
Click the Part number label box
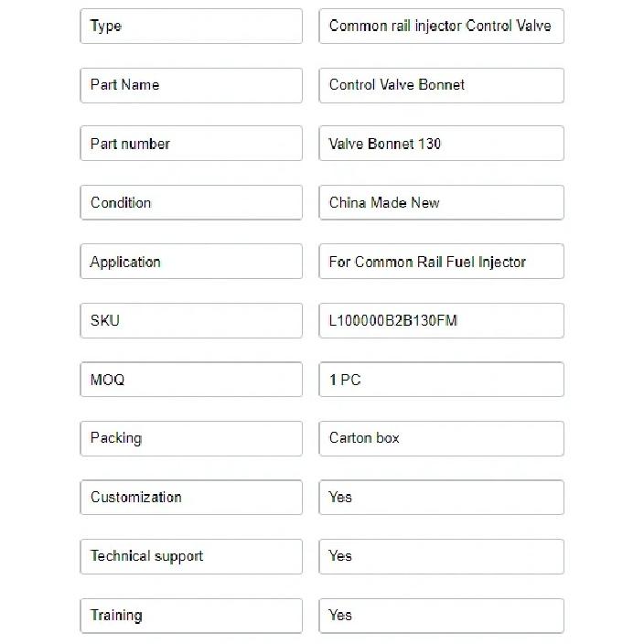pos(191,144)
